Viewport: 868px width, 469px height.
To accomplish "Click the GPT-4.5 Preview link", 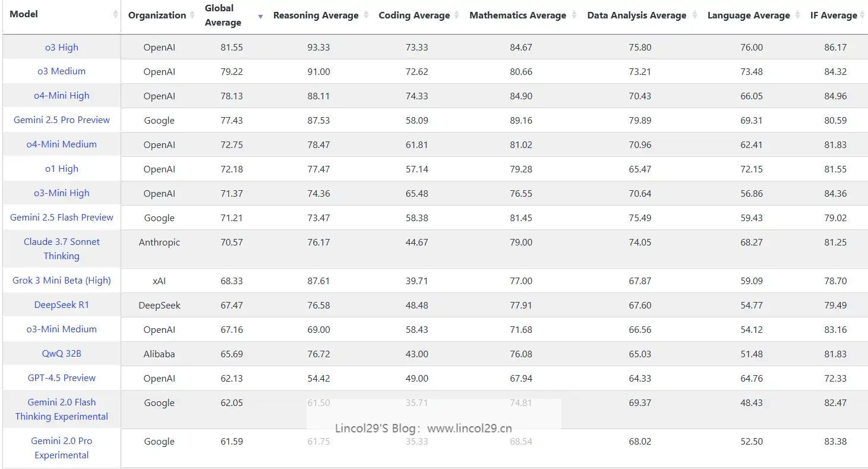I will [x=62, y=378].
